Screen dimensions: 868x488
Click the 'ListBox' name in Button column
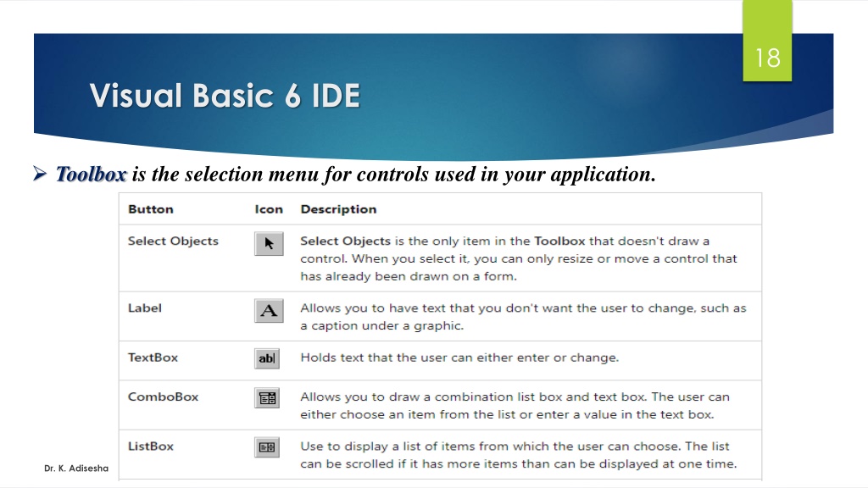[151, 446]
